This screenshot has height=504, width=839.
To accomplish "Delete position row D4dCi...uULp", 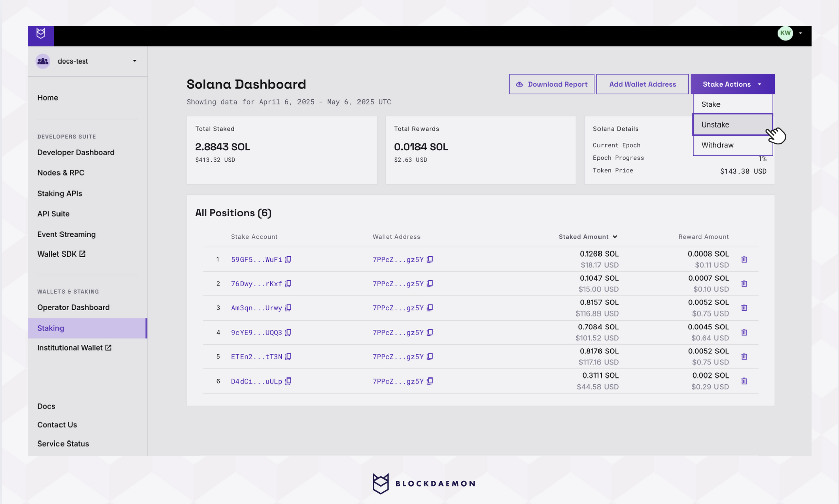I will (744, 381).
